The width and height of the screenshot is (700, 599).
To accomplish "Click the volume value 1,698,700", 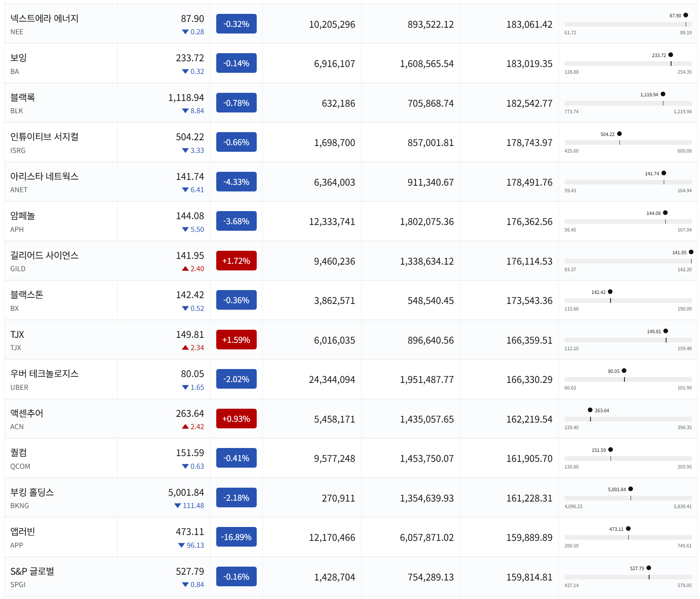I will click(x=335, y=143).
